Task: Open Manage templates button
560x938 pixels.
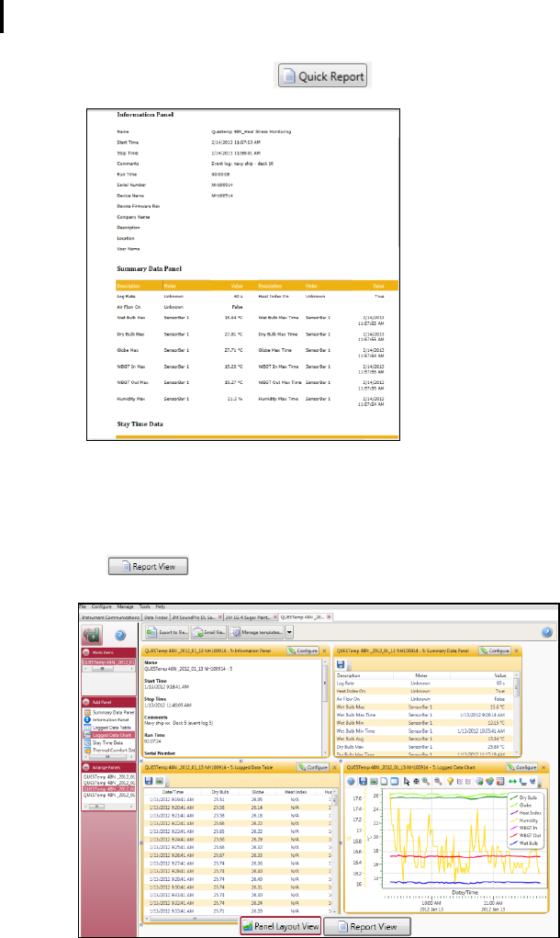Action: click(256, 632)
